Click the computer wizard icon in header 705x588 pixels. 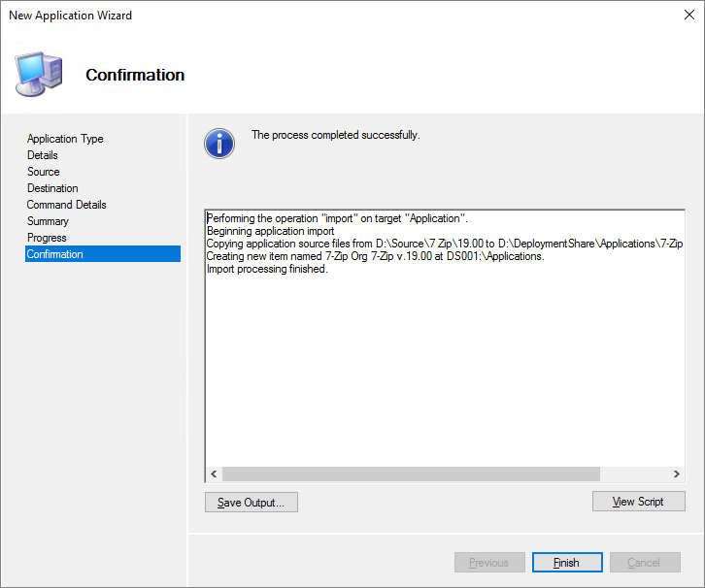(x=38, y=74)
